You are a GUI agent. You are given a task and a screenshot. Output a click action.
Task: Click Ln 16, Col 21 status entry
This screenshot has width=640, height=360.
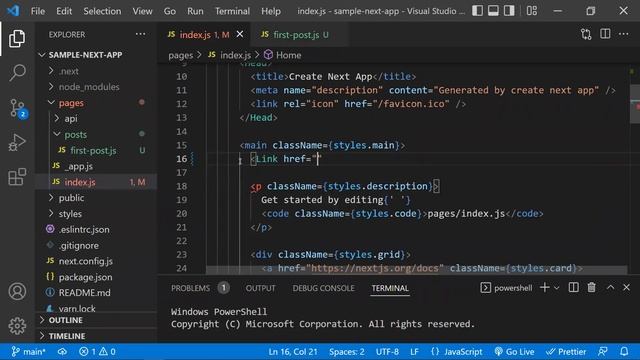coord(293,351)
